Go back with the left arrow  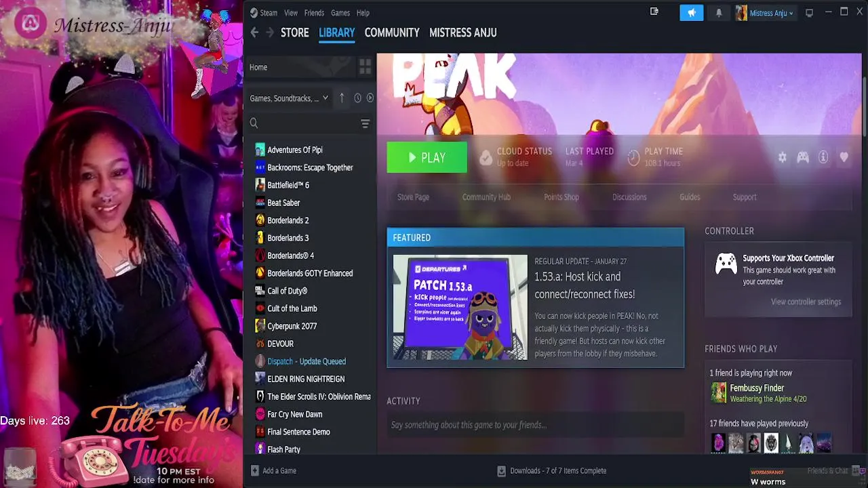click(x=254, y=33)
